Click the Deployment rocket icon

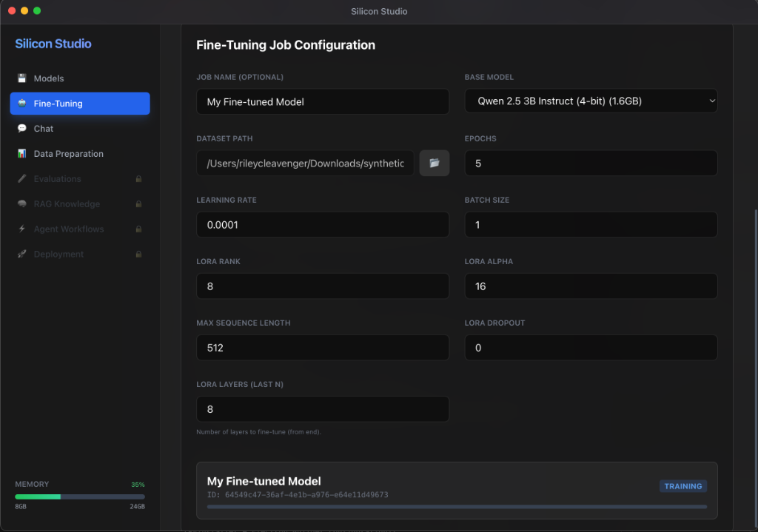coord(21,255)
